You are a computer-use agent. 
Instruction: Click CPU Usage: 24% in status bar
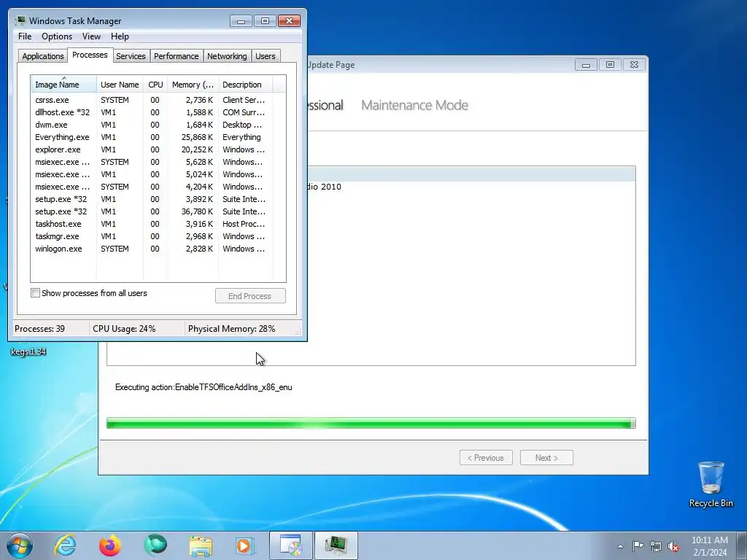tap(124, 329)
